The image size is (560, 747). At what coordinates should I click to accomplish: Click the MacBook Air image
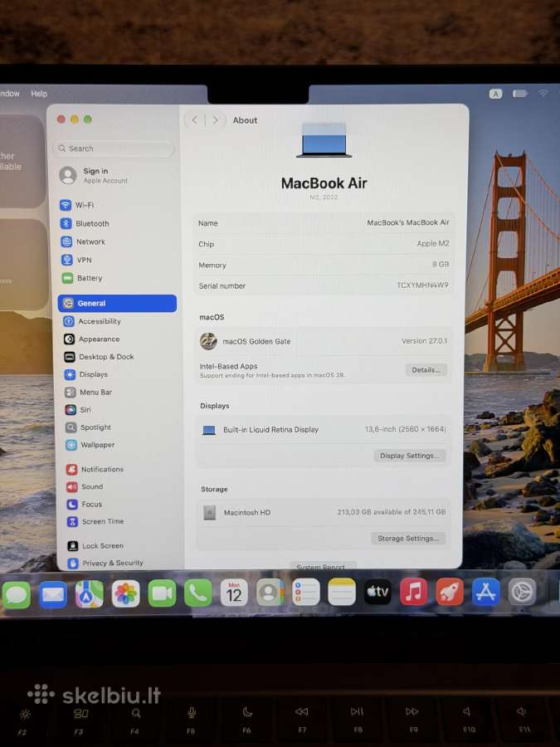pos(324,140)
